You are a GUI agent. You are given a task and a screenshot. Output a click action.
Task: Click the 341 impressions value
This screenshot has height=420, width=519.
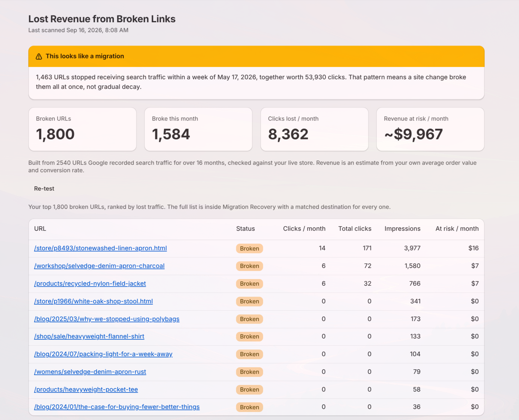pos(415,301)
